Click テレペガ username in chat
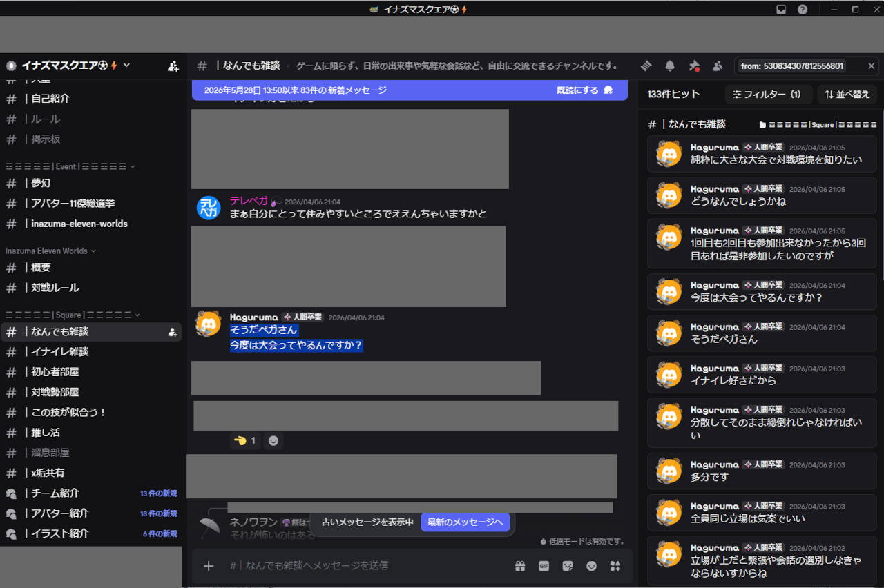Screen dimensions: 884x588 (249, 201)
